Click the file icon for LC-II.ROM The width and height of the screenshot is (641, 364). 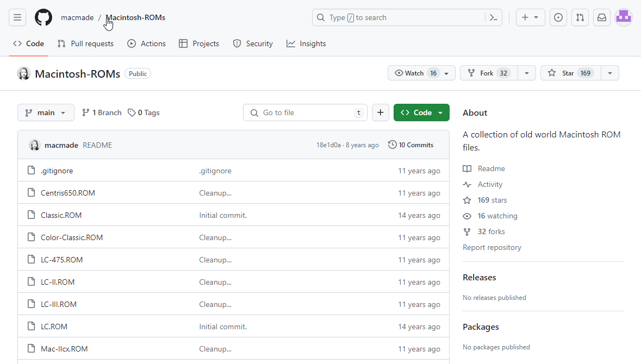pos(31,281)
